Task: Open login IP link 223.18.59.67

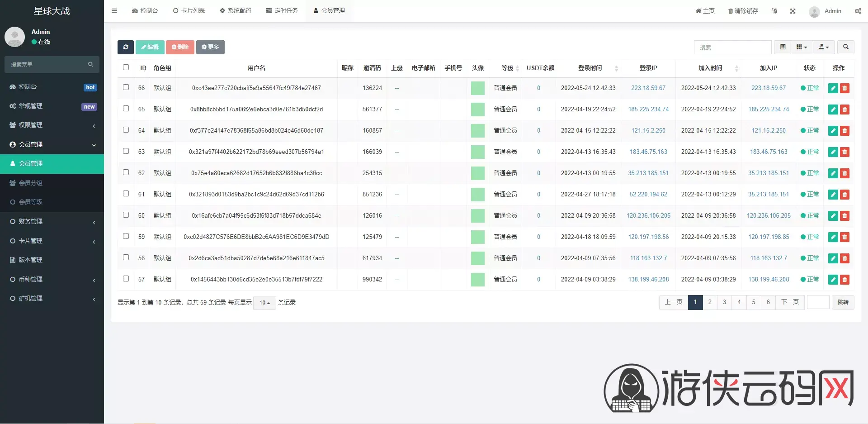Action: click(648, 88)
